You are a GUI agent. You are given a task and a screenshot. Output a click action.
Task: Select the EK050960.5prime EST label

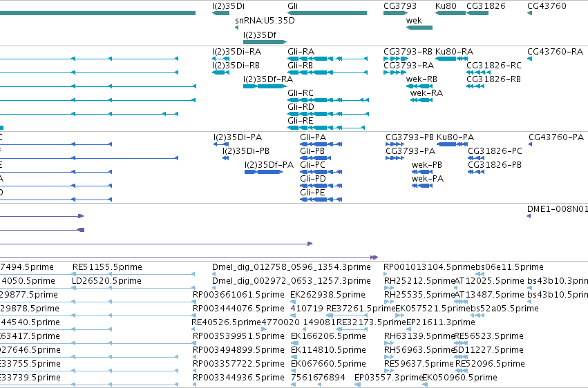coord(459,378)
